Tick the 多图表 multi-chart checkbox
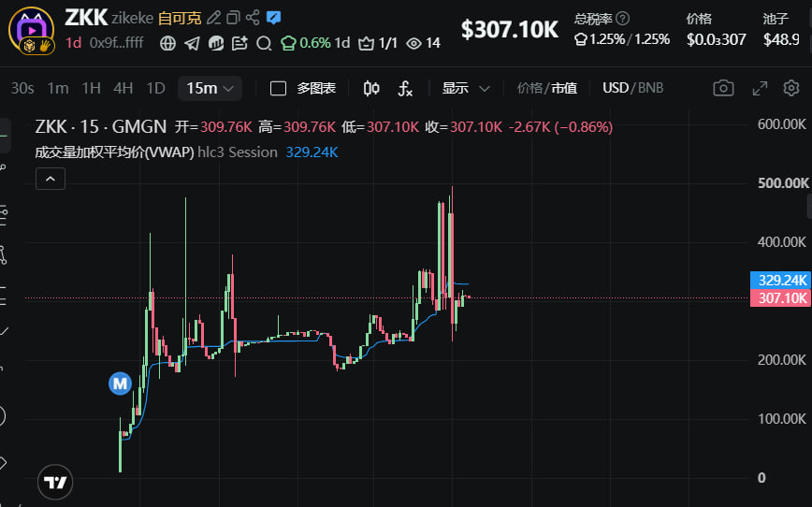Screen dimensions: 812x507 click(x=278, y=89)
